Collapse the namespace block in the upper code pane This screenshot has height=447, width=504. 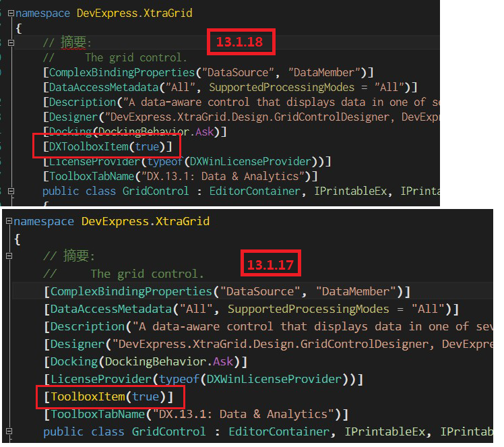click(11, 13)
